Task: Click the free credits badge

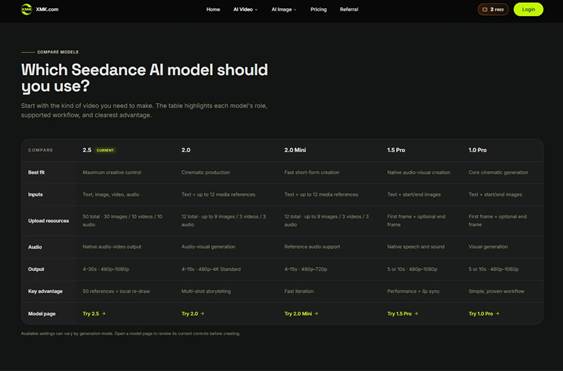Action: coord(493,9)
